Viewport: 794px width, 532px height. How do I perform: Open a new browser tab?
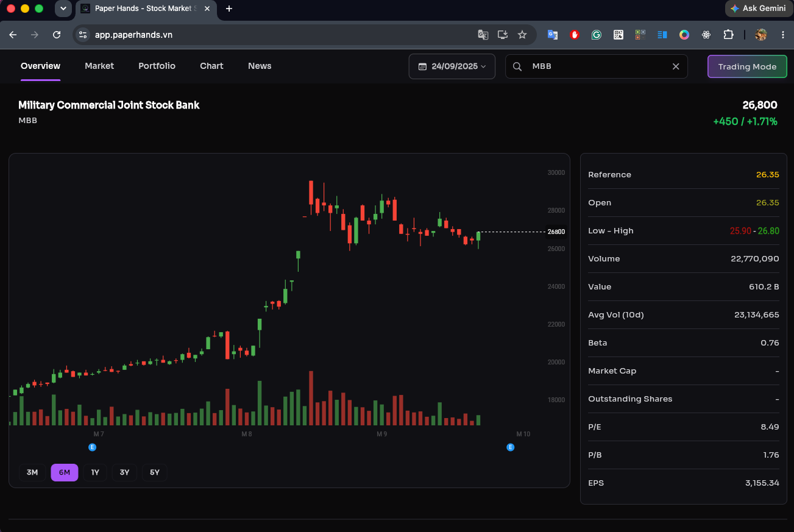click(x=229, y=9)
